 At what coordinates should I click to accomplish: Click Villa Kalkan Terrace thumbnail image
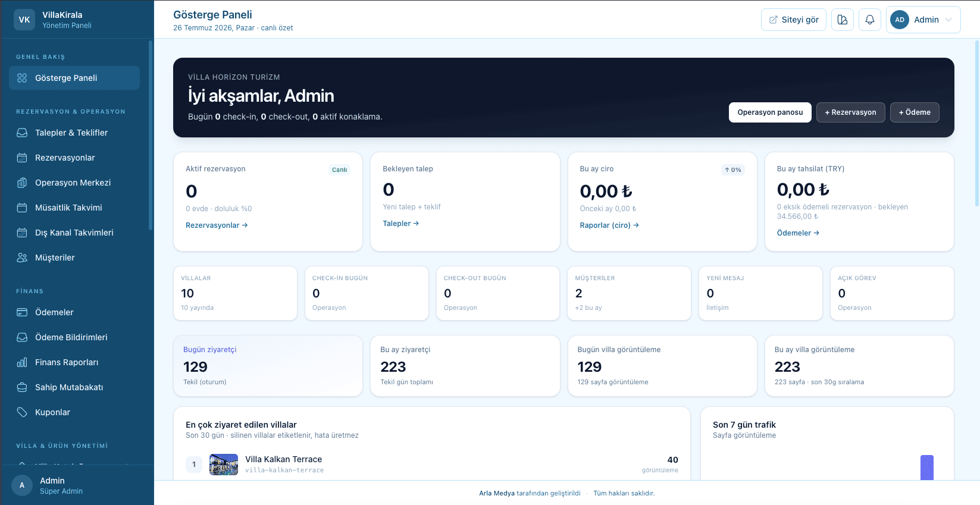coord(224,465)
